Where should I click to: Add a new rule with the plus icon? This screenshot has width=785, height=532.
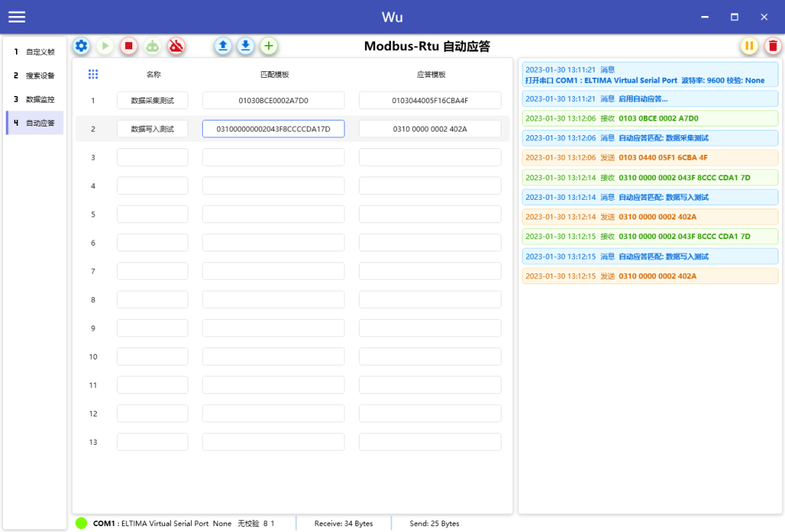click(268, 46)
